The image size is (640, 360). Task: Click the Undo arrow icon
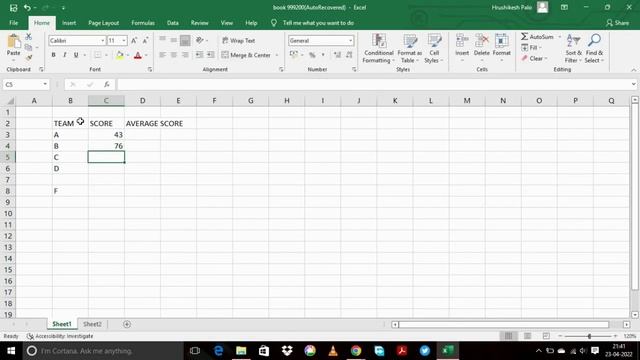coord(27,7)
